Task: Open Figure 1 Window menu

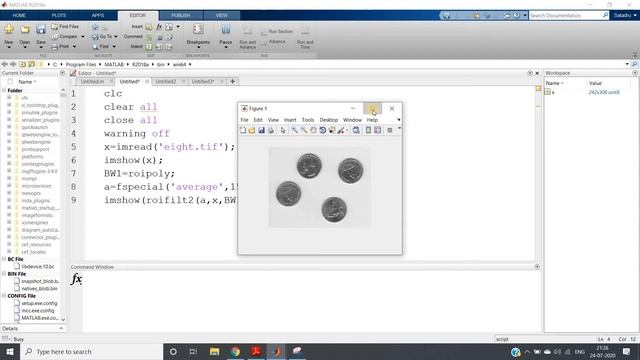Action: click(x=352, y=120)
